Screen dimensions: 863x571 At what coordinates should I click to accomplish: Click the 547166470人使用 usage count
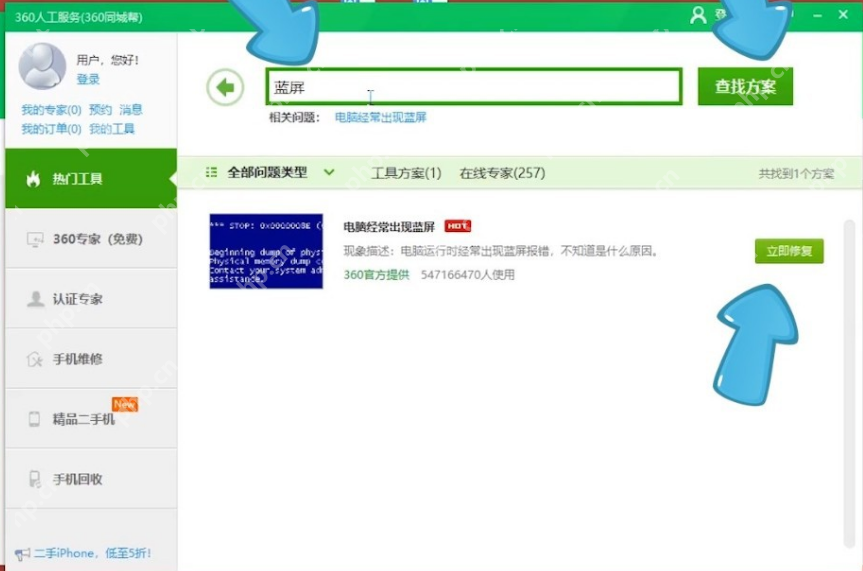(x=468, y=275)
